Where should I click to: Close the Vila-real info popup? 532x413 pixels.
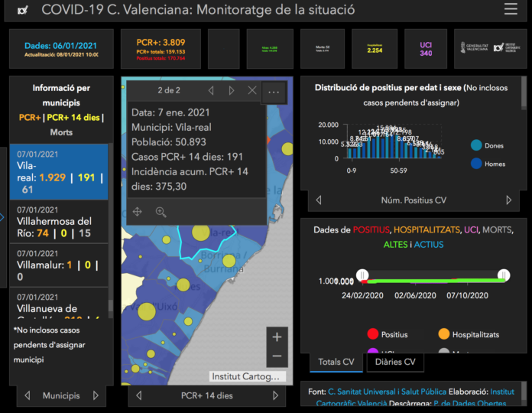252,91
